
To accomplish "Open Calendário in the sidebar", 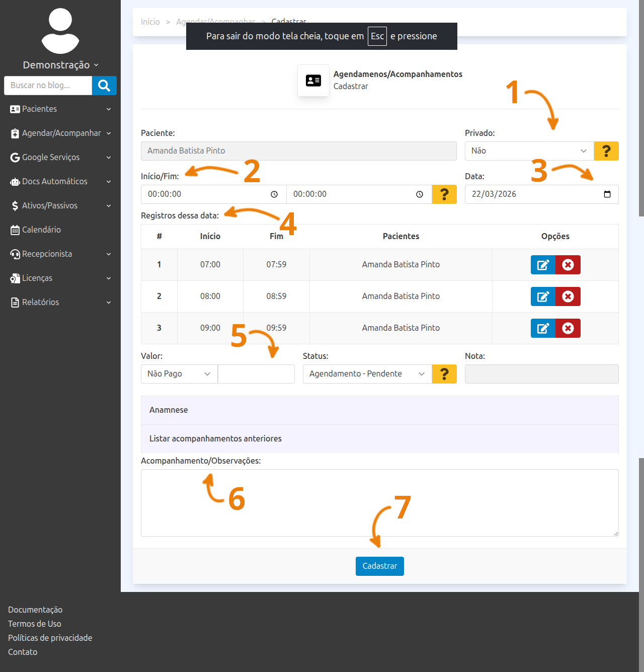I will pos(41,230).
